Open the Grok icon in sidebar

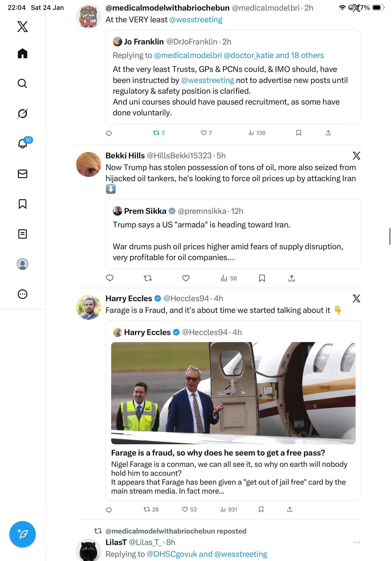click(x=23, y=113)
